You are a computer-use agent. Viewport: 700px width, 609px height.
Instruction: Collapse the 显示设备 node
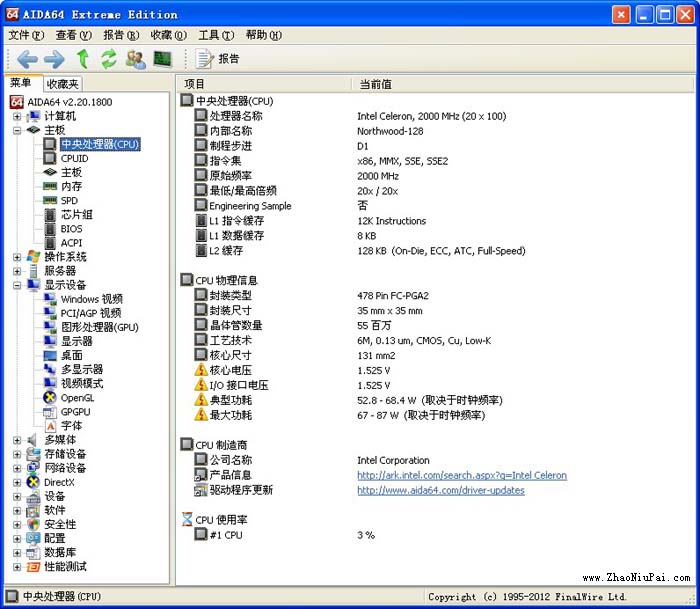pyautogui.click(x=17, y=285)
